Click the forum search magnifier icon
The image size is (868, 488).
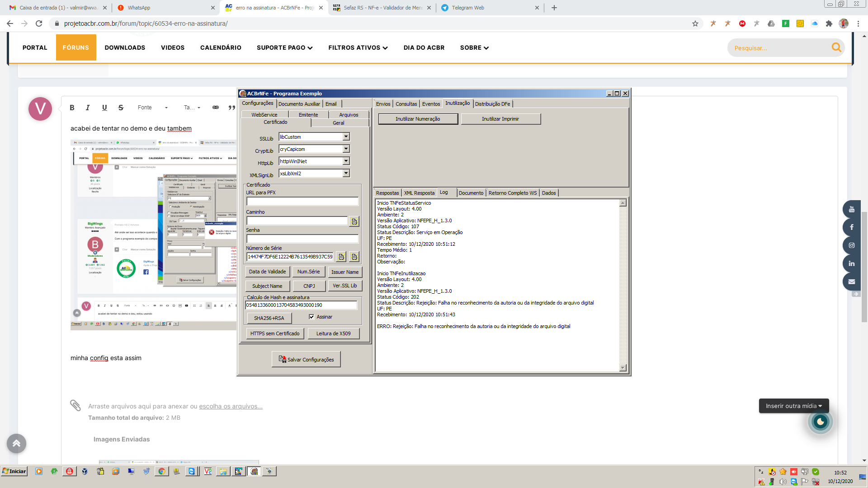pyautogui.click(x=836, y=47)
